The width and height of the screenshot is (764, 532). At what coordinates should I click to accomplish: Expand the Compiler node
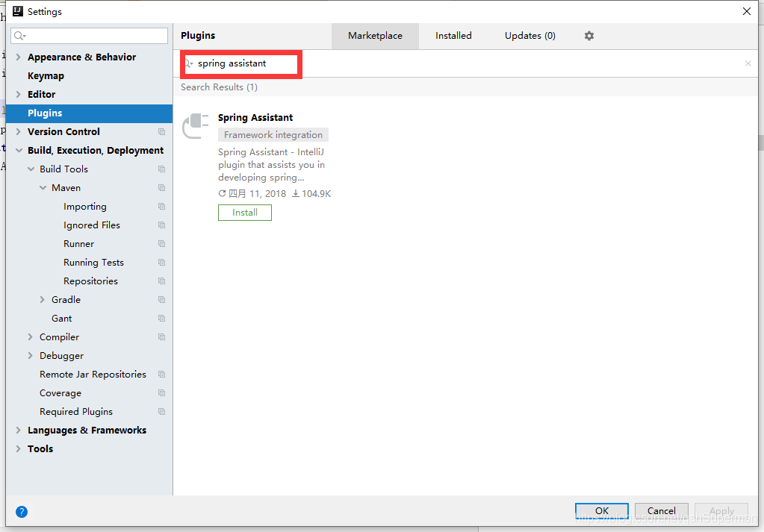coord(30,337)
